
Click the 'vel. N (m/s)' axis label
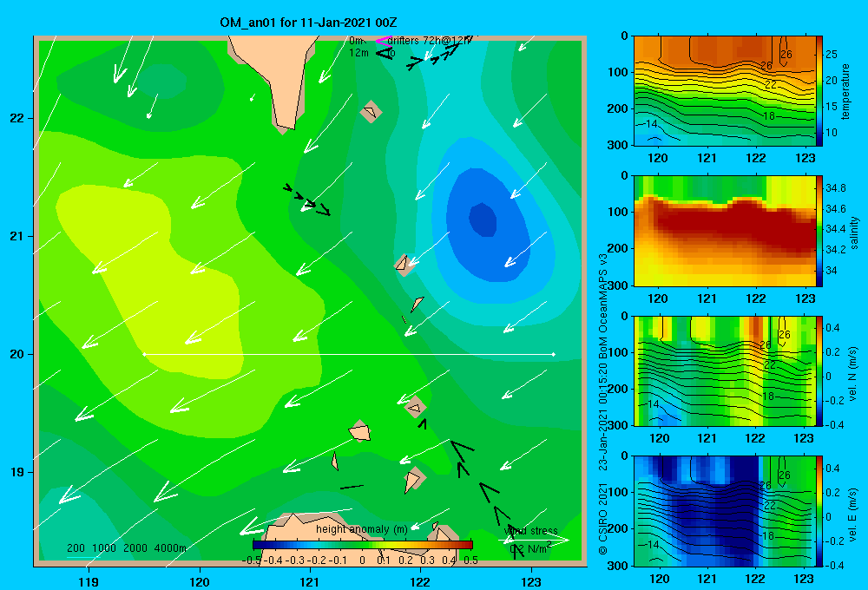pos(852,374)
